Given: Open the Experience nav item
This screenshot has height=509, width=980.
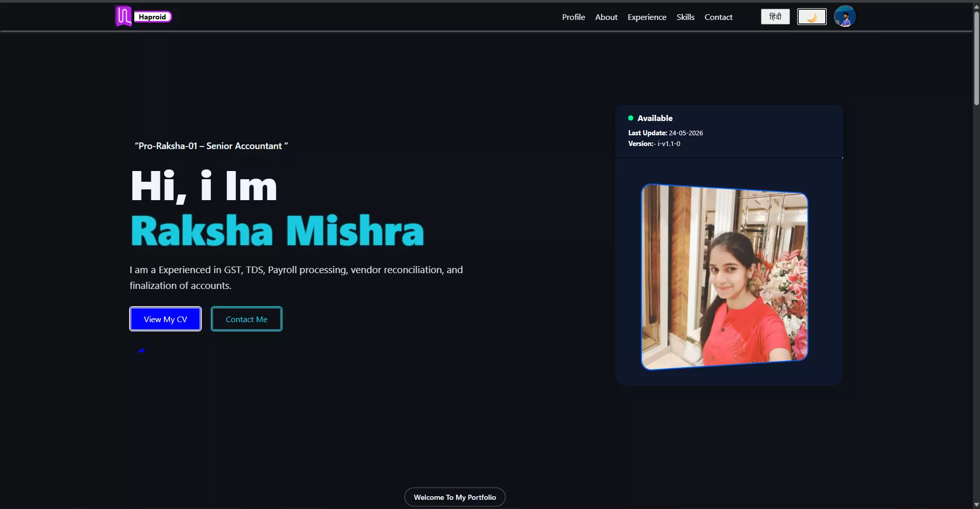Looking at the screenshot, I should (647, 17).
